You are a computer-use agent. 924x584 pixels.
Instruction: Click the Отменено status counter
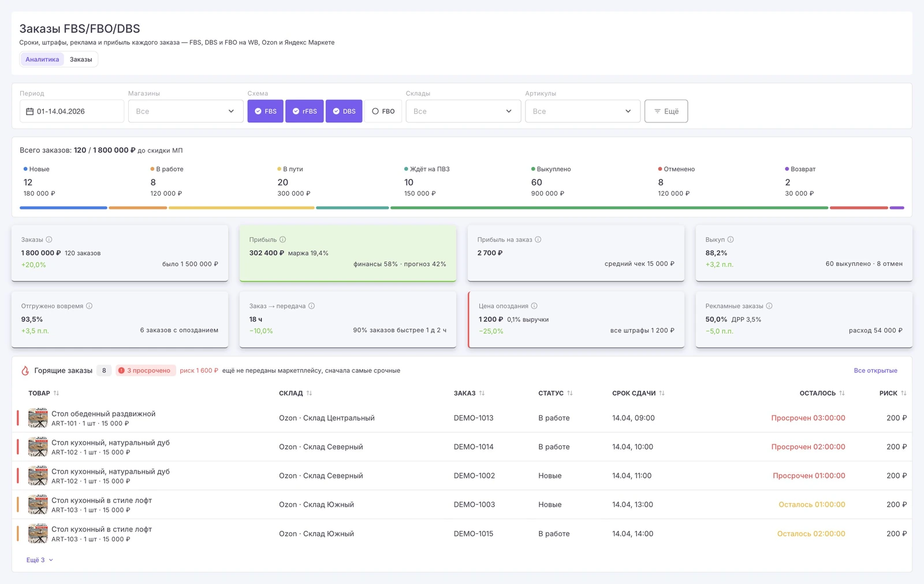676,181
